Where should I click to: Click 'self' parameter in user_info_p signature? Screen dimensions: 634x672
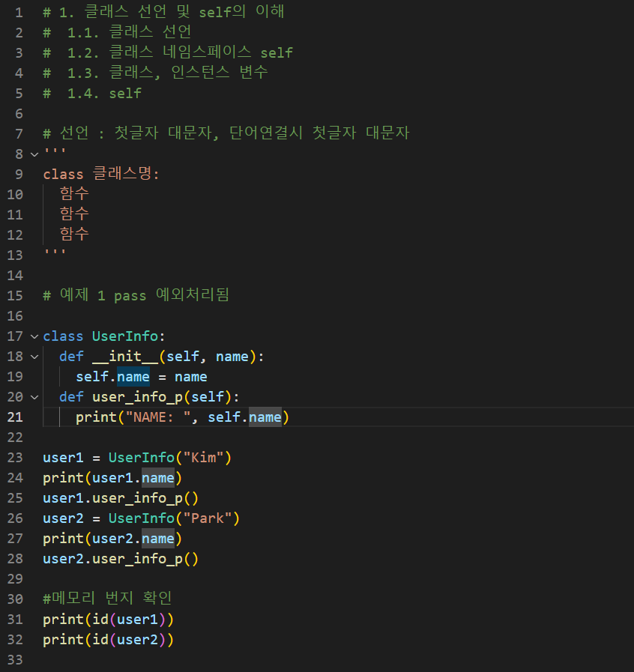click(208, 397)
